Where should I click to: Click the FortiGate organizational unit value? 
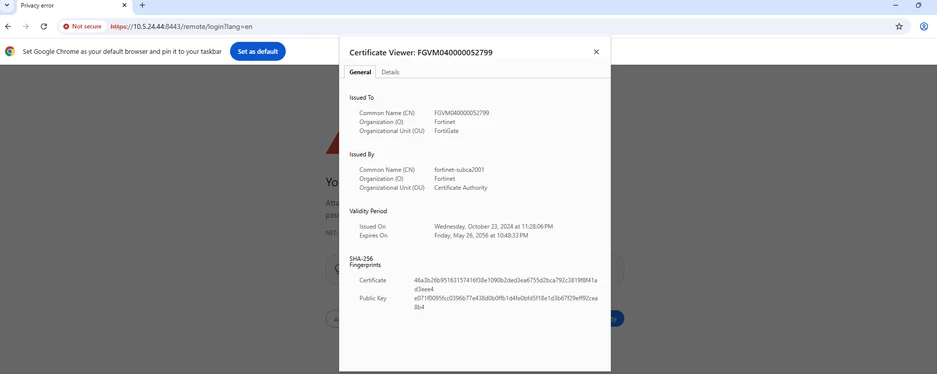click(x=446, y=131)
